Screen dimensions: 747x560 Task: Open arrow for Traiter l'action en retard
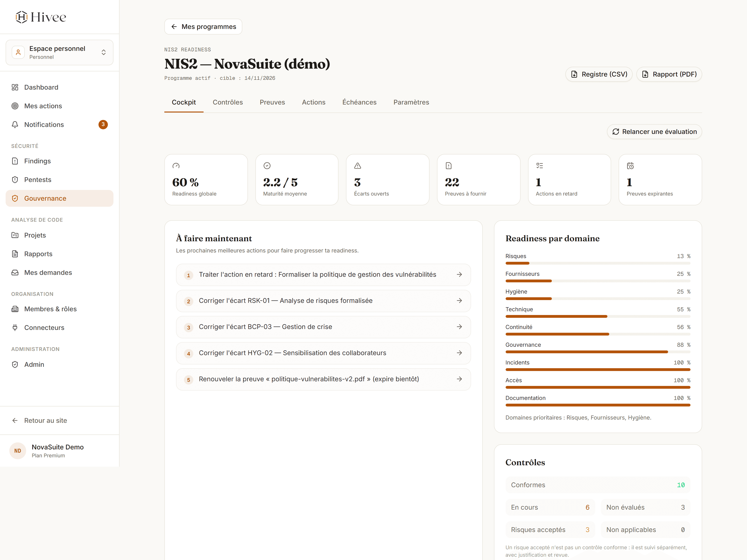click(x=459, y=274)
